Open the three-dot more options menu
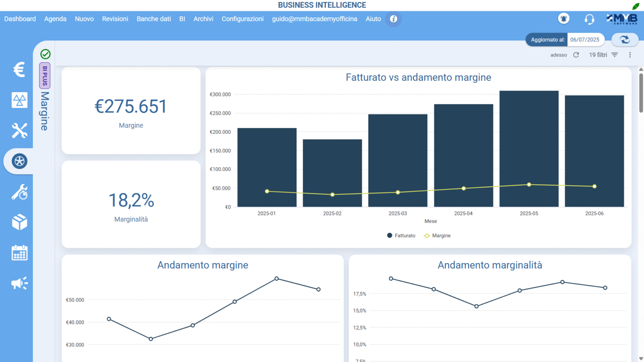Image resolution: width=644 pixels, height=362 pixels. [630, 55]
